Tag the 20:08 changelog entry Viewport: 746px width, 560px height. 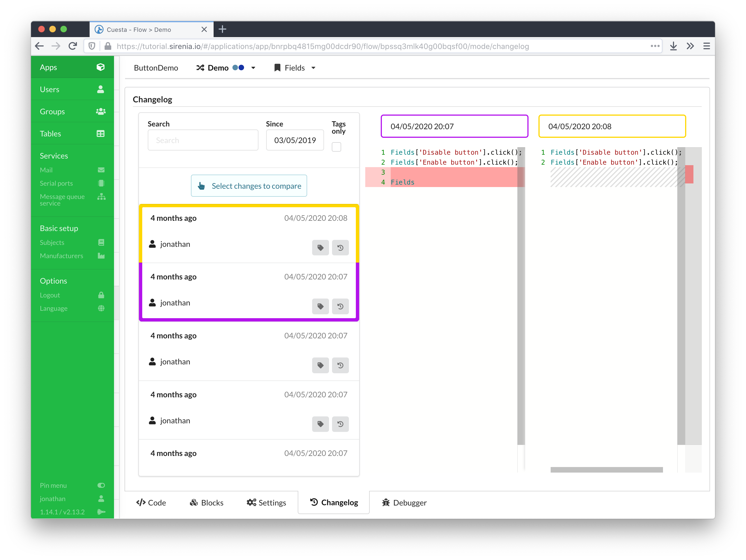320,248
